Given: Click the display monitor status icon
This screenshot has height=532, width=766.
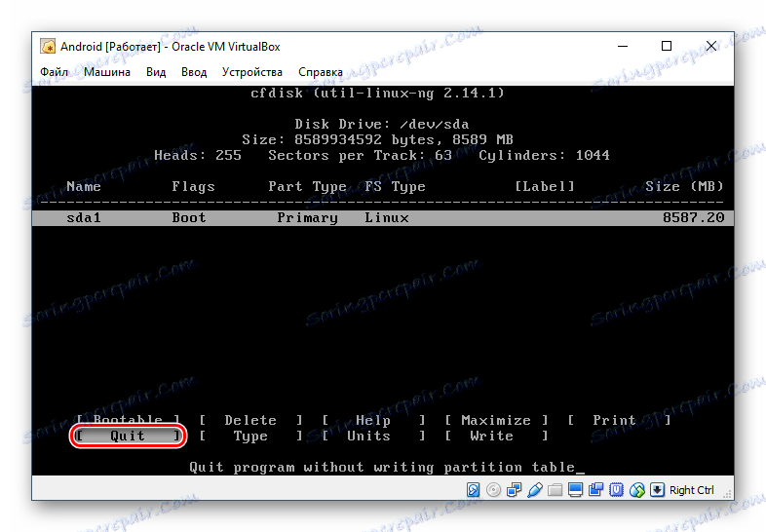Looking at the screenshot, I should pyautogui.click(x=576, y=489).
